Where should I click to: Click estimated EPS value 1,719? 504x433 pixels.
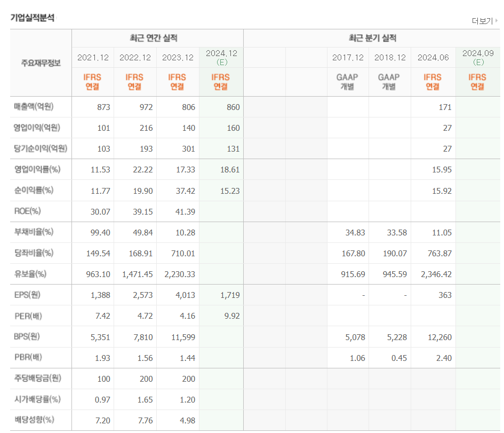230,295
